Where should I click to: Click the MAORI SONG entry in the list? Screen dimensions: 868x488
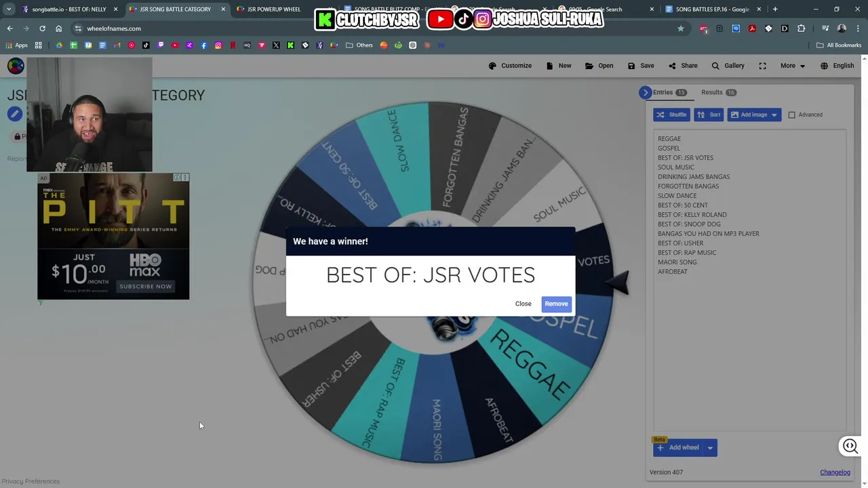click(677, 262)
